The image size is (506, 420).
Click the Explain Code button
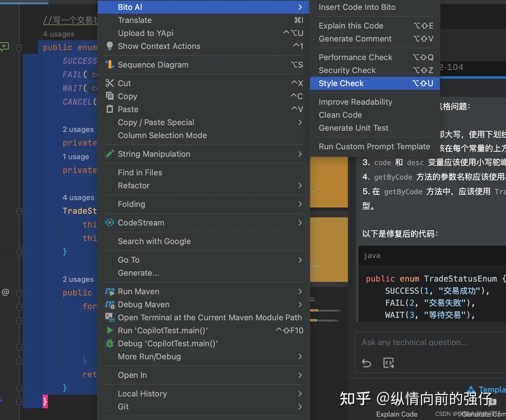tap(396, 414)
